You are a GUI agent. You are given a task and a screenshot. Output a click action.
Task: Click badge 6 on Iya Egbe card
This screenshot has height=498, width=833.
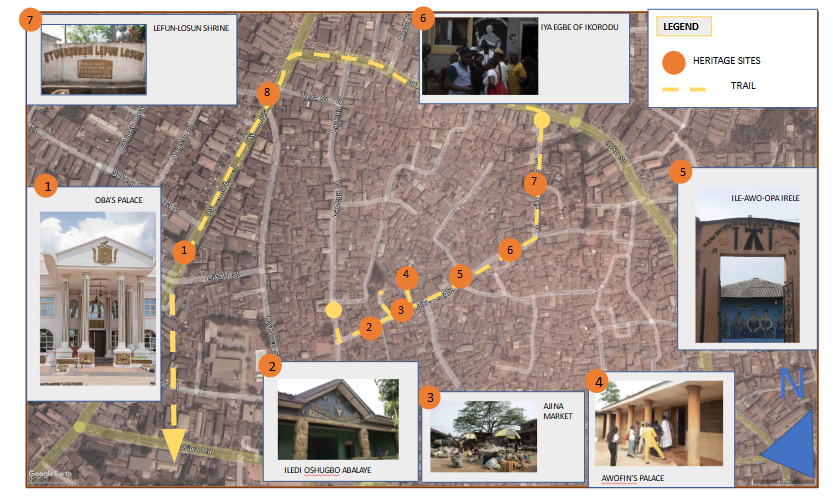(423, 19)
